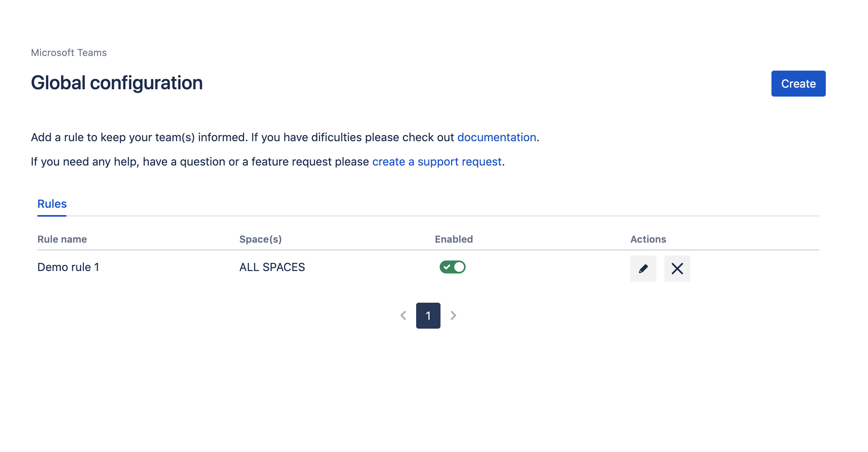This screenshot has width=868, height=452.
Task: Click the Create button
Action: (x=798, y=84)
